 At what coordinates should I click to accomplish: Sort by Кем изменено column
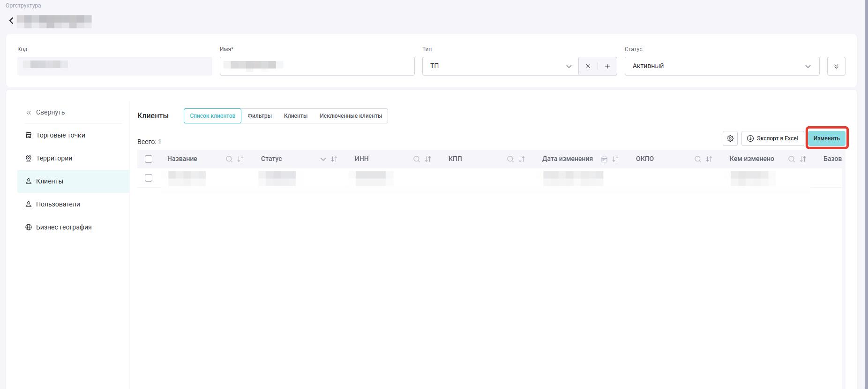pos(803,159)
